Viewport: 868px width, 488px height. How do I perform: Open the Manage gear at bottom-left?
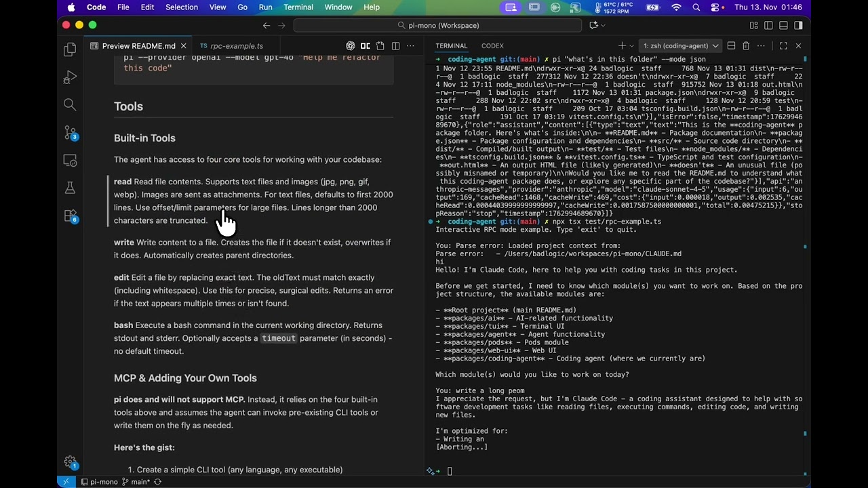70,462
